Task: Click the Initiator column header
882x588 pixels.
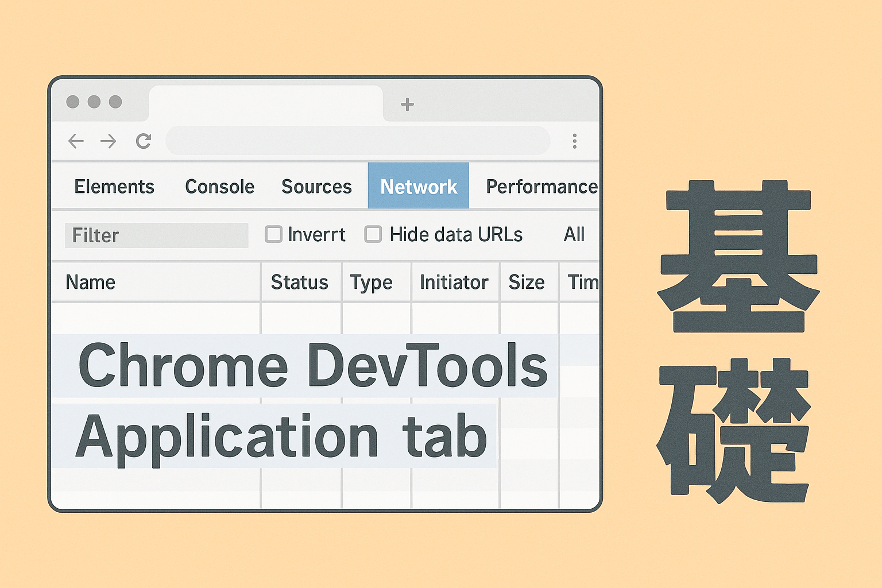Action: coord(454,282)
